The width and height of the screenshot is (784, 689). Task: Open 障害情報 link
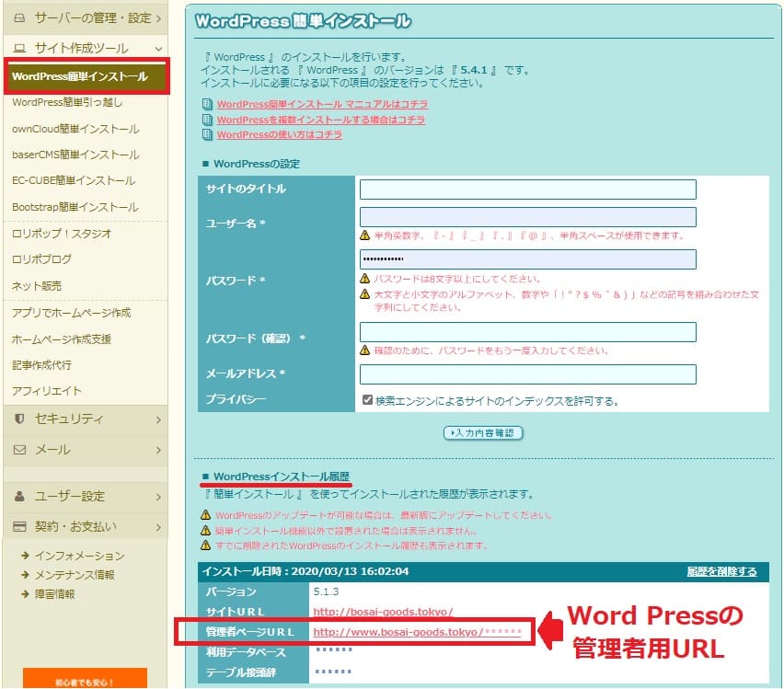(x=54, y=594)
